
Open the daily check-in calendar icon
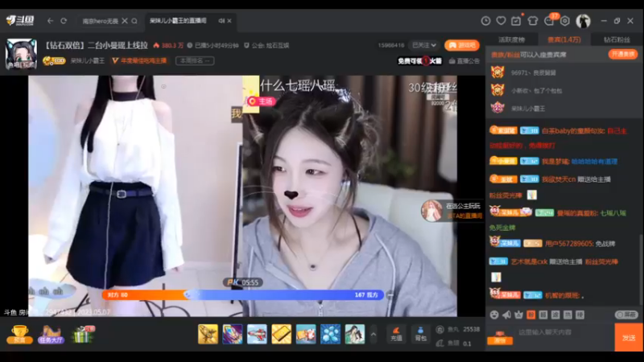point(516,21)
